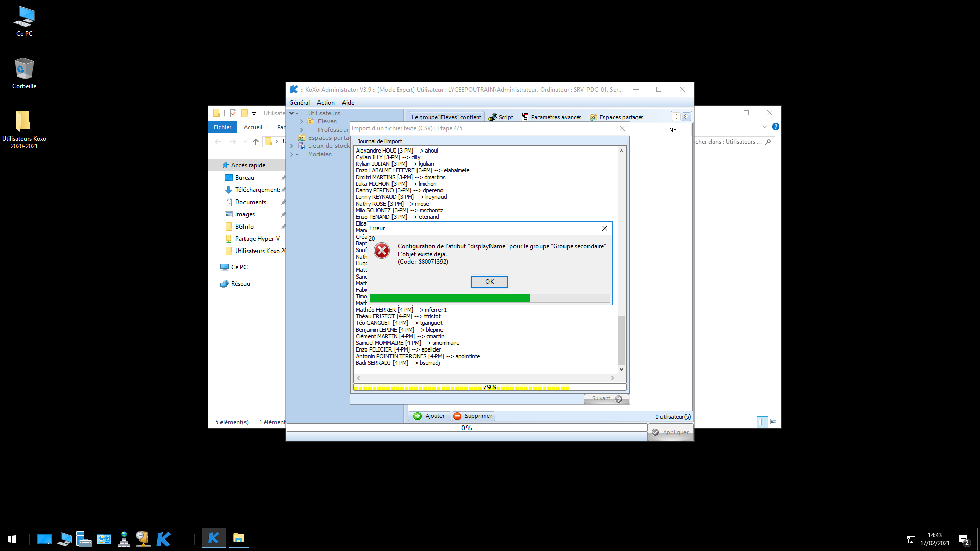Click the Paramètres avancés checklist icon
Screen dimensions: 980x551
tap(525, 117)
